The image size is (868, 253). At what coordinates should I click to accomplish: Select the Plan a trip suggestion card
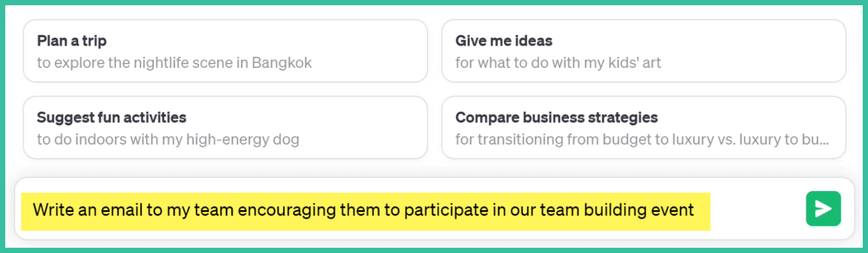225,51
